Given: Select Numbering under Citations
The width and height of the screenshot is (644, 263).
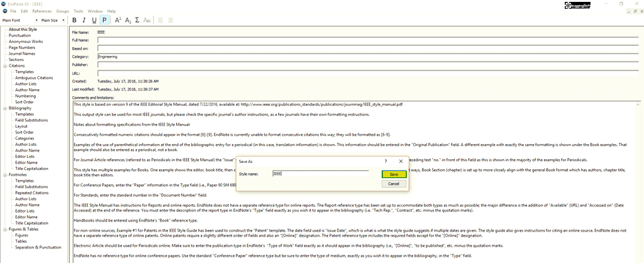Looking at the screenshot, I should click(25, 96).
